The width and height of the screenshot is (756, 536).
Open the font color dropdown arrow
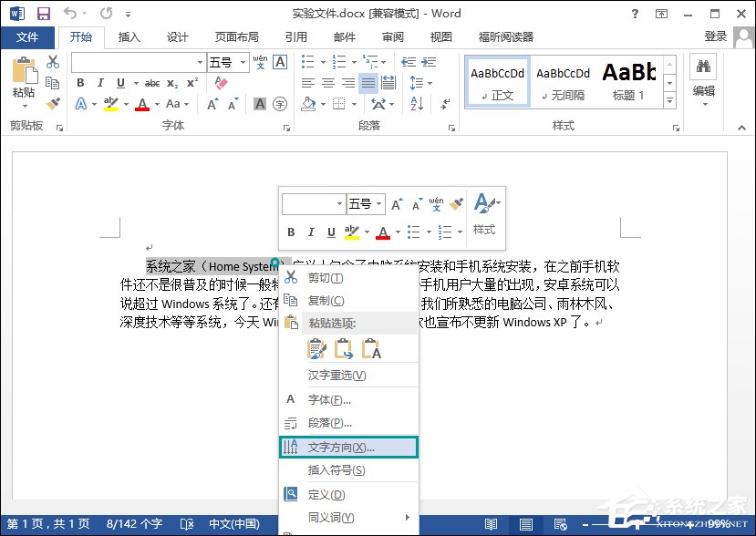tap(157, 103)
